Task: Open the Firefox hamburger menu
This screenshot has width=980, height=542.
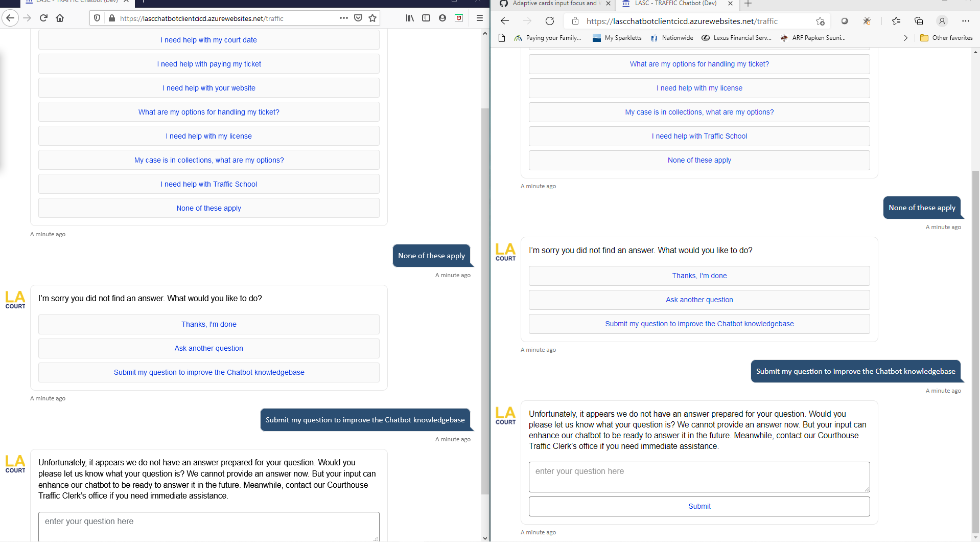Action: coord(479,17)
